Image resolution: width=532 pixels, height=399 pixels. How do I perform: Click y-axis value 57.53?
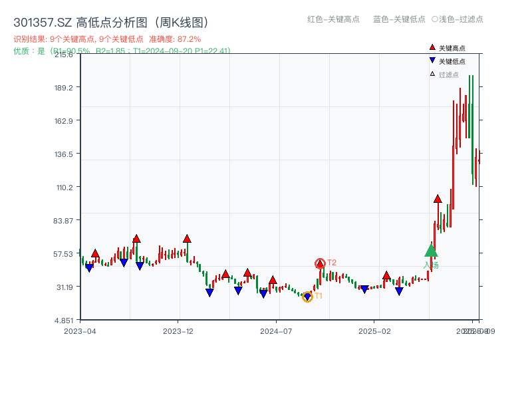(x=63, y=254)
